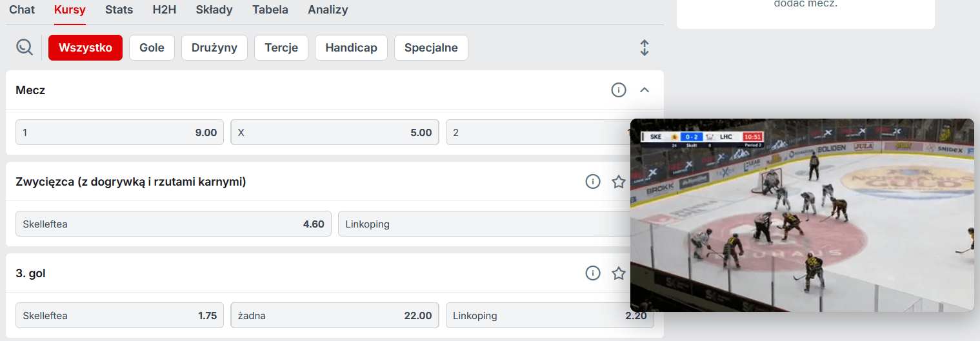The image size is (980, 341).
Task: Open the Stats tab
Action: pyautogui.click(x=119, y=10)
